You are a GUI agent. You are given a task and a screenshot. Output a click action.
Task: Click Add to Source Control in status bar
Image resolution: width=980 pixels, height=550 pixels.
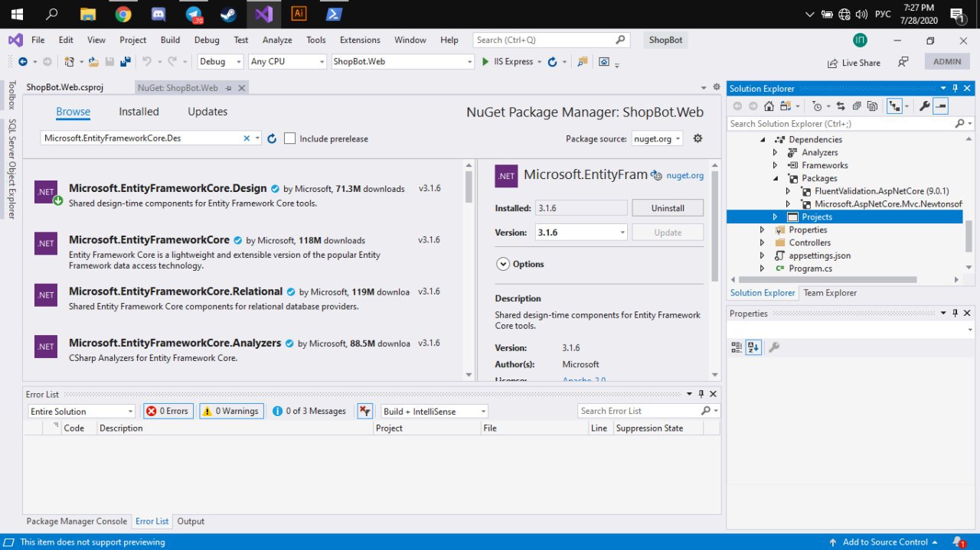click(885, 542)
